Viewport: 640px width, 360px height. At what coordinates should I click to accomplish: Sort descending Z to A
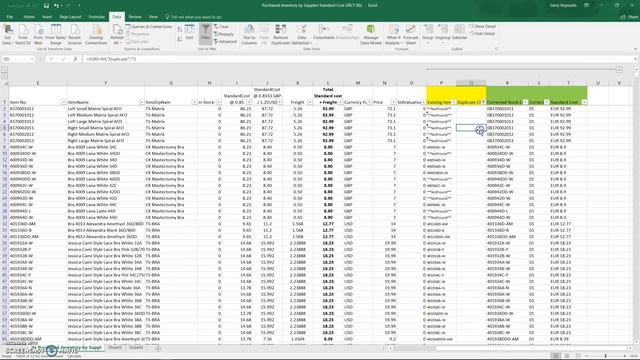tap(180, 38)
